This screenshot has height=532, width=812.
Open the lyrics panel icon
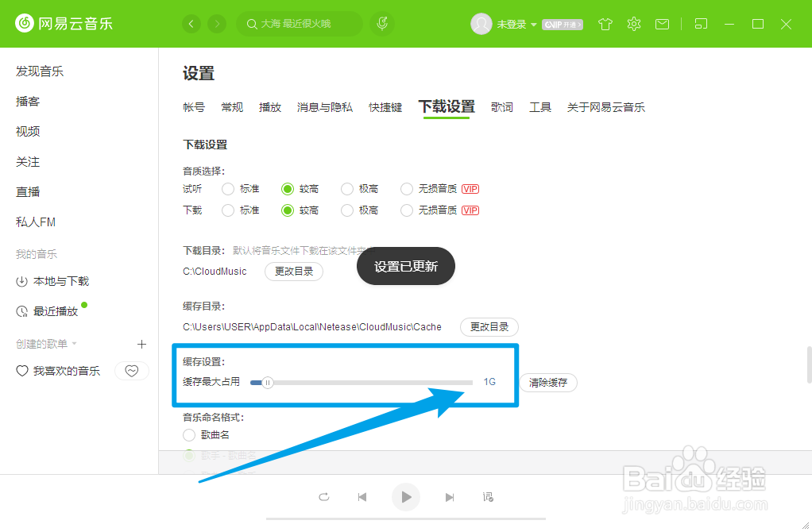point(488,497)
